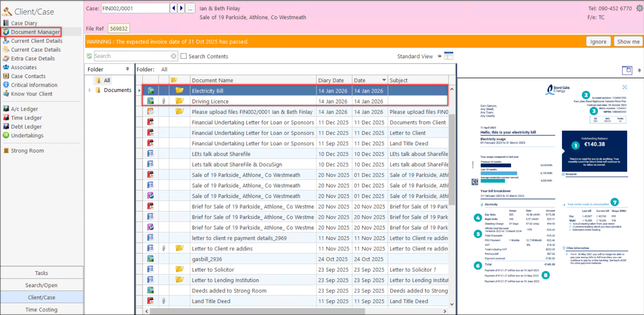644x315 pixels.
Task: Click the settings gear icon
Action: (639, 8)
